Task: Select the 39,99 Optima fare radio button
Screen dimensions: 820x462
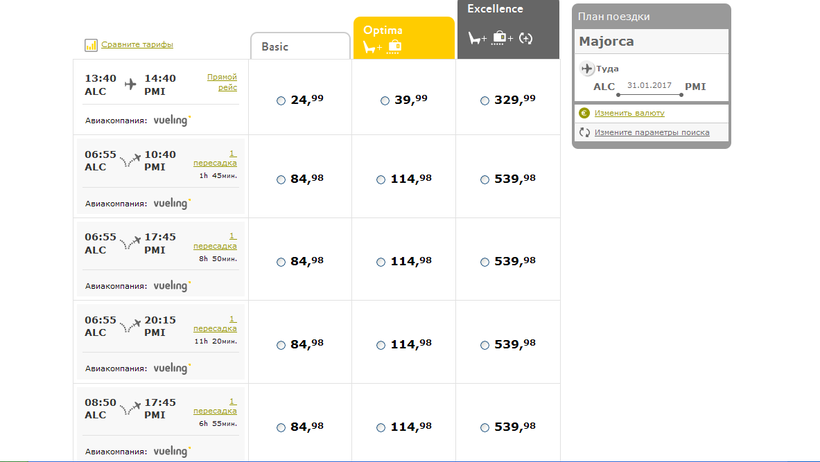Action: point(385,100)
